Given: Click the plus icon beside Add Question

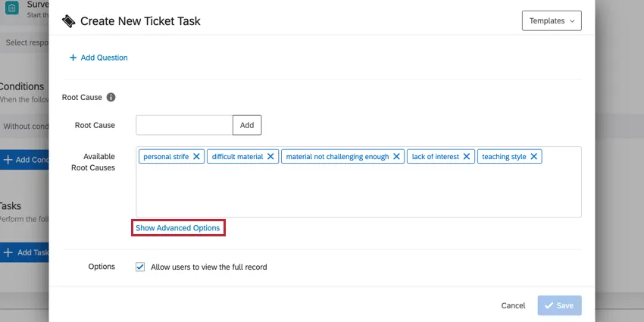Looking at the screenshot, I should point(73,58).
